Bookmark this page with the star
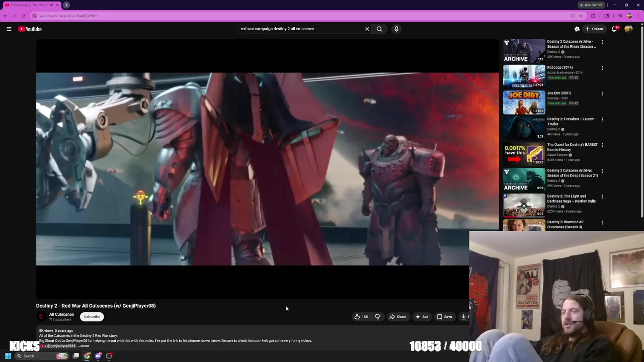 [x=581, y=16]
